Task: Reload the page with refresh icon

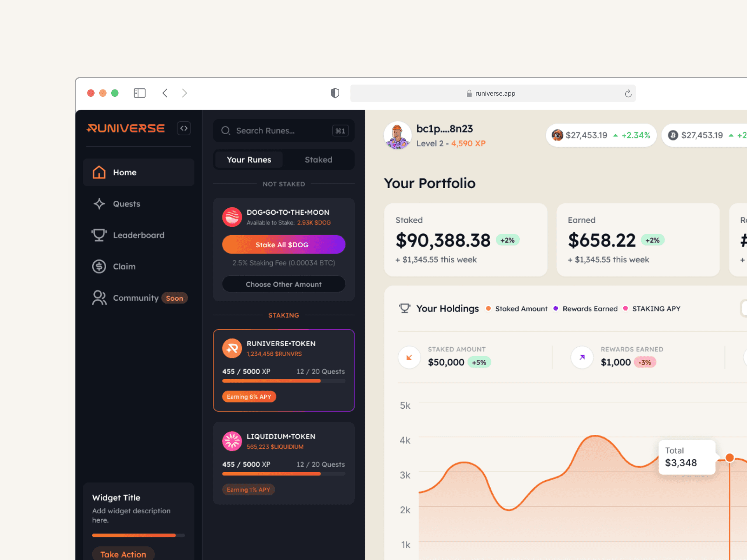Action: [x=628, y=93]
